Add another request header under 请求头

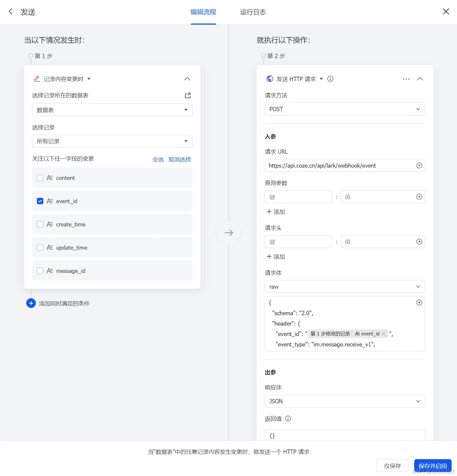tap(276, 257)
